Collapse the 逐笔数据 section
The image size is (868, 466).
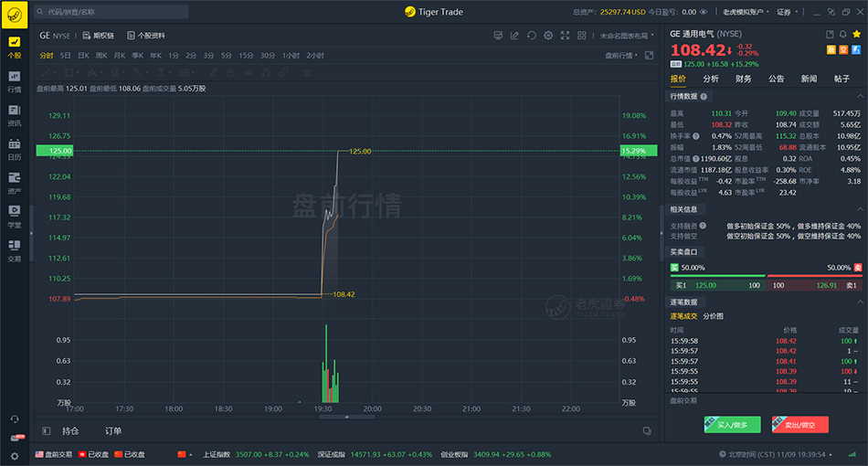pyautogui.click(x=860, y=302)
